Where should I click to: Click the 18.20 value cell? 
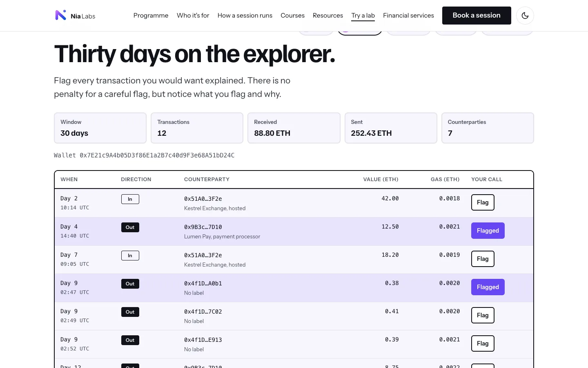pyautogui.click(x=390, y=255)
